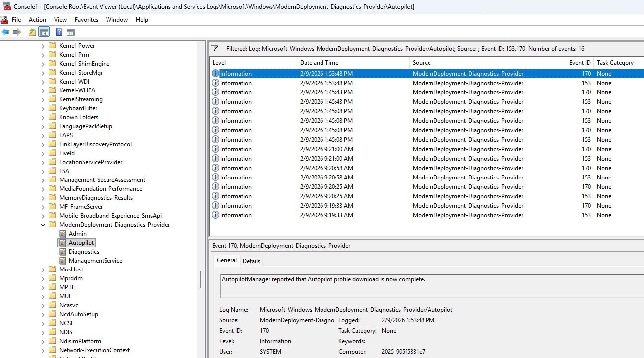The width and height of the screenshot is (644, 358).
Task: Open the Favorites menu
Action: [x=86, y=20]
